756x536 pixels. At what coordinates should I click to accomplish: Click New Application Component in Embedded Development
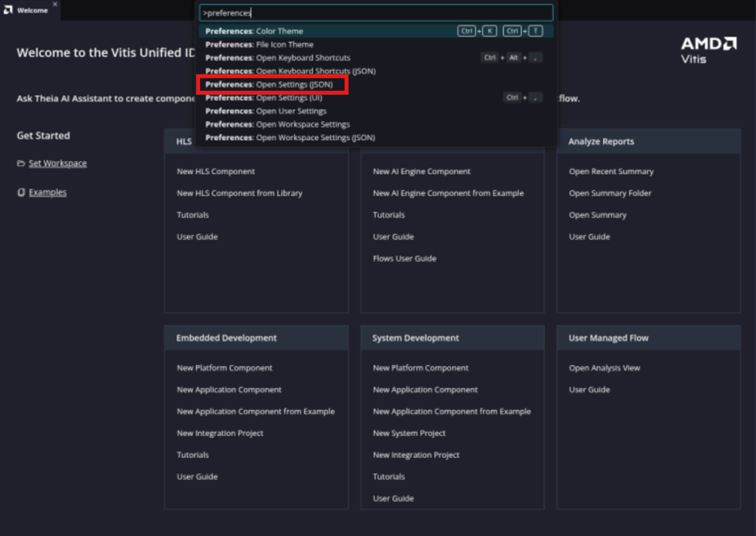pos(229,390)
